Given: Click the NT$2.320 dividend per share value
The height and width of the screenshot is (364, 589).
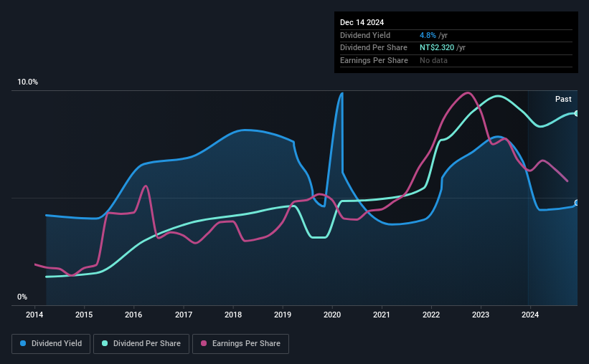Looking at the screenshot, I should [437, 48].
